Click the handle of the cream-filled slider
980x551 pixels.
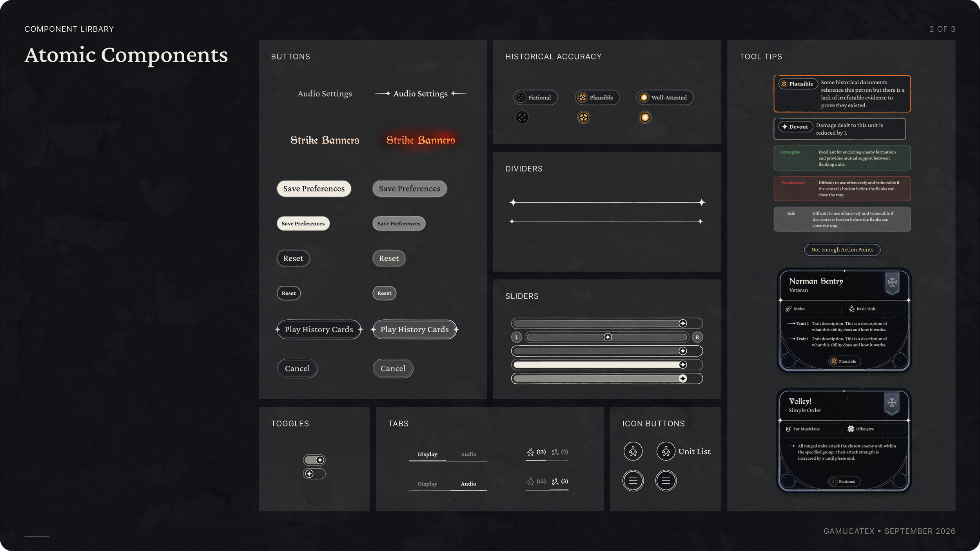683,365
